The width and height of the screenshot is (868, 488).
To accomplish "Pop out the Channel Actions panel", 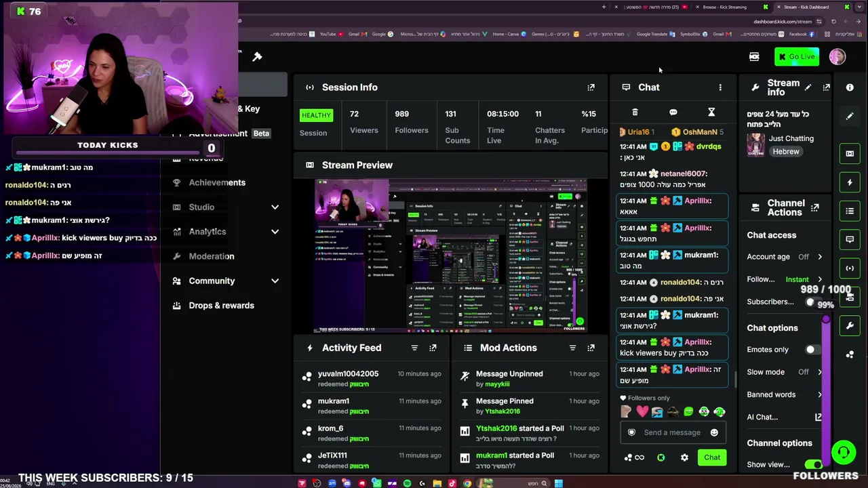I will tap(814, 207).
